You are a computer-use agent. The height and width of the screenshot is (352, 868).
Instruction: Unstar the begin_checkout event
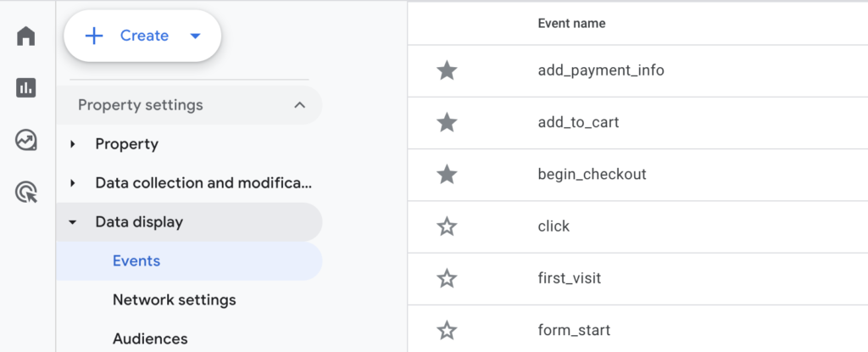pyautogui.click(x=447, y=175)
